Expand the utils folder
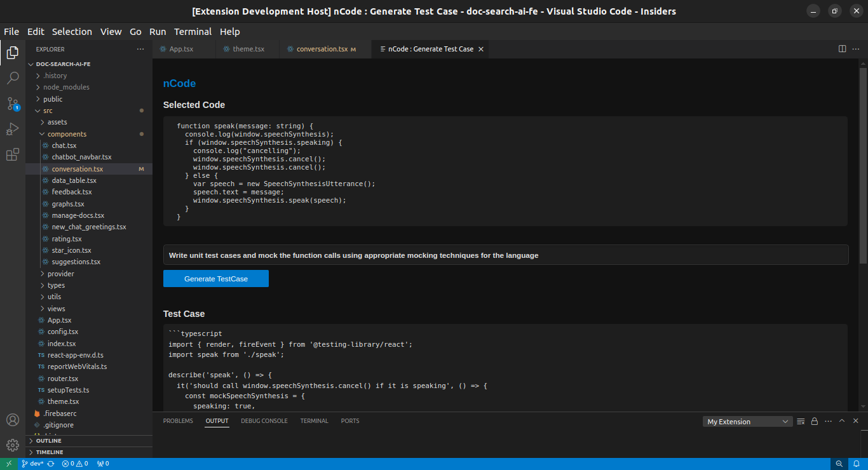 point(89,297)
